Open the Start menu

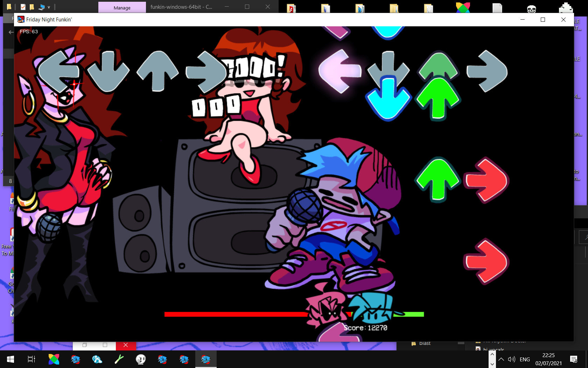(x=10, y=359)
